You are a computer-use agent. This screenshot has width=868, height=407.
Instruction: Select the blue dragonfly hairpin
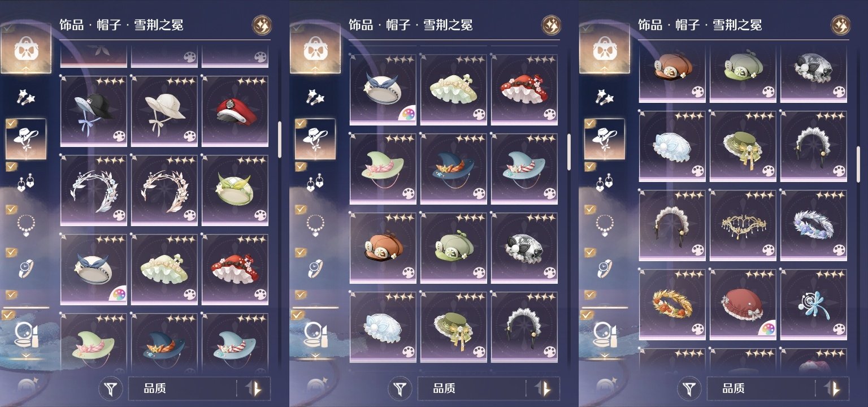click(814, 304)
